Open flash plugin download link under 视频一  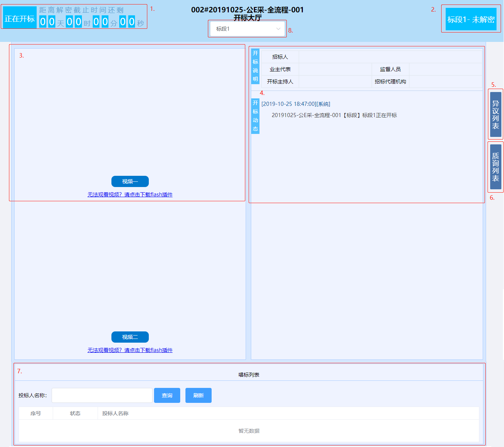(x=130, y=195)
